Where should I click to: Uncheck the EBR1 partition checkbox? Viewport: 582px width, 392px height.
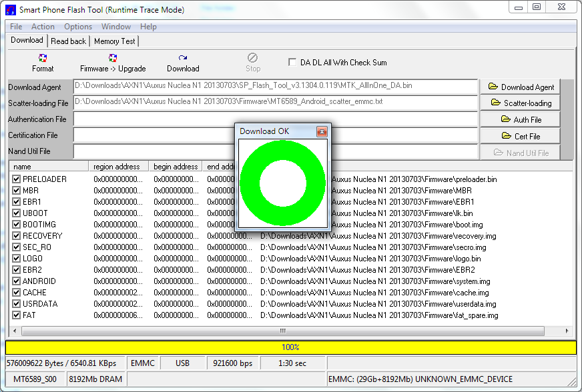click(x=16, y=202)
